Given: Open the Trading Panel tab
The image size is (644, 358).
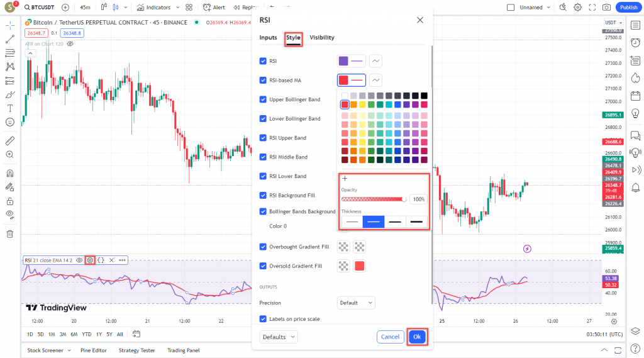Looking at the screenshot, I should (184, 350).
